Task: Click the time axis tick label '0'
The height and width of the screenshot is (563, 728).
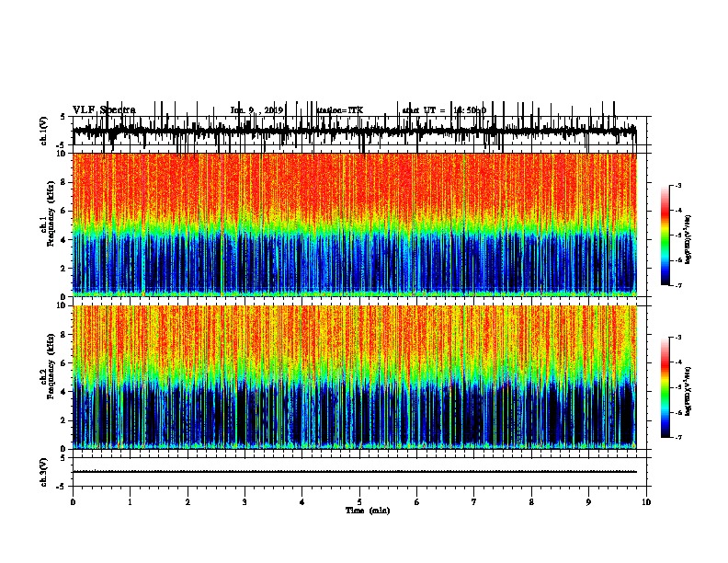Action: click(73, 502)
